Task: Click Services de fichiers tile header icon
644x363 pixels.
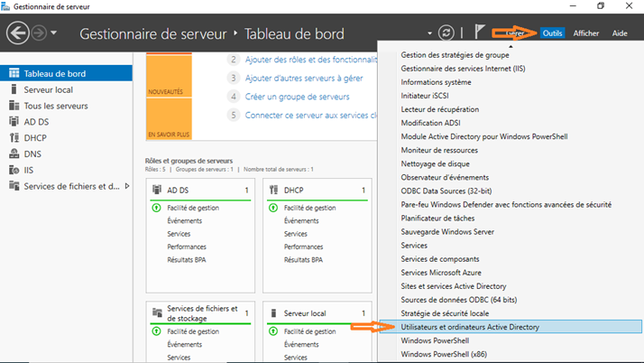Action: point(157,312)
